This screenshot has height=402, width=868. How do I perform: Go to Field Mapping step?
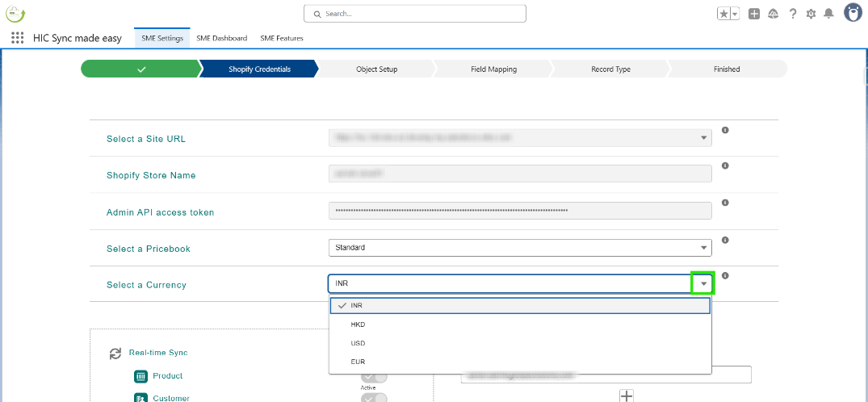tap(494, 69)
